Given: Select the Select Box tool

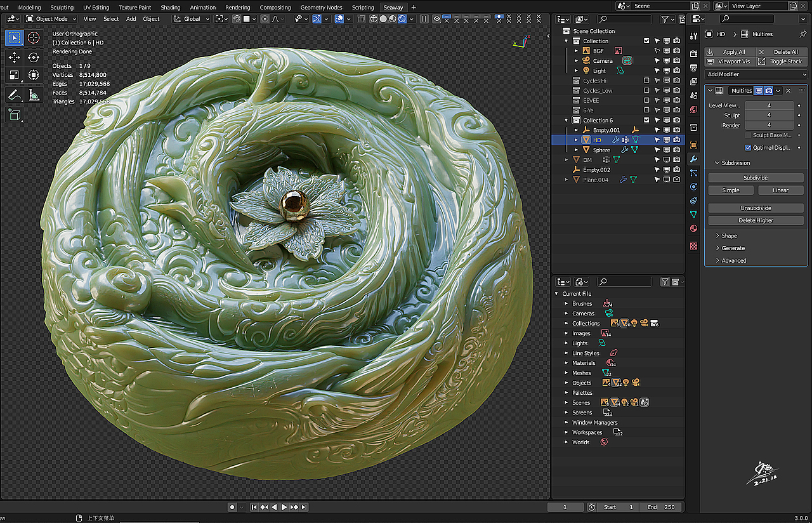Looking at the screenshot, I should pos(15,38).
